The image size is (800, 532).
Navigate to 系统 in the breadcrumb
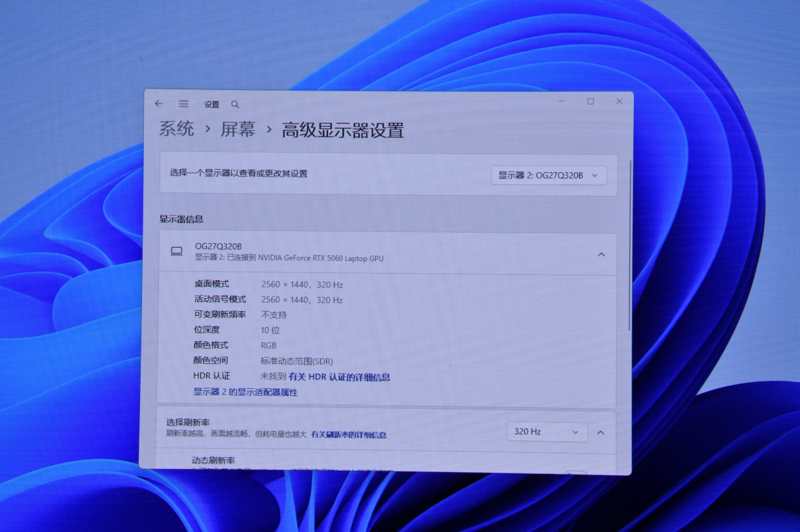coord(177,129)
